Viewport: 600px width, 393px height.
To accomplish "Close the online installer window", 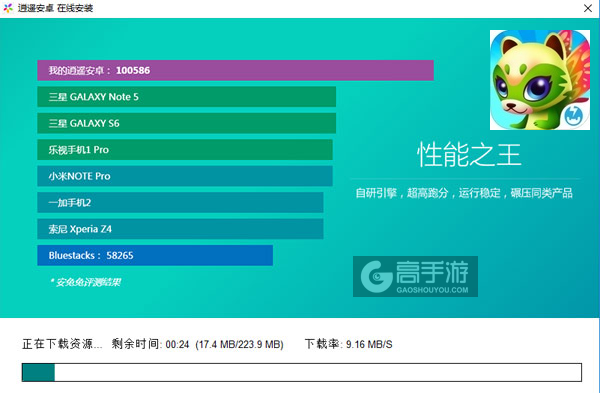I will pos(588,8).
